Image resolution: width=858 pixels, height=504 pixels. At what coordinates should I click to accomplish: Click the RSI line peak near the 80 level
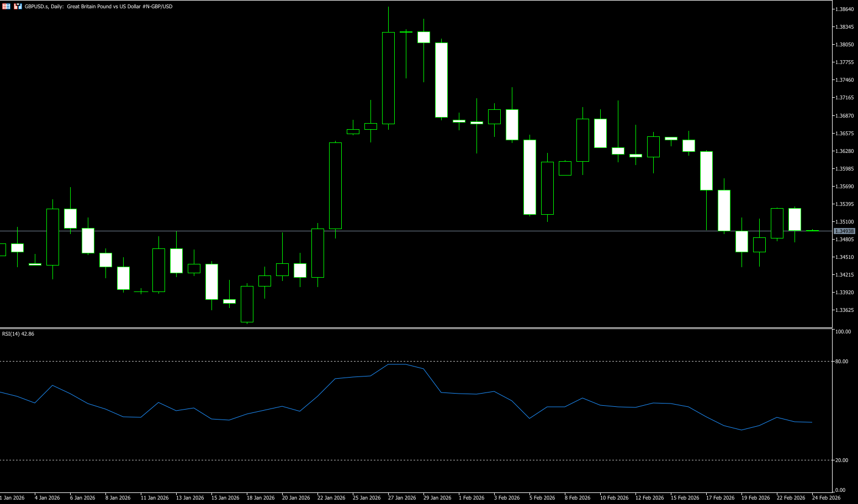click(397, 364)
